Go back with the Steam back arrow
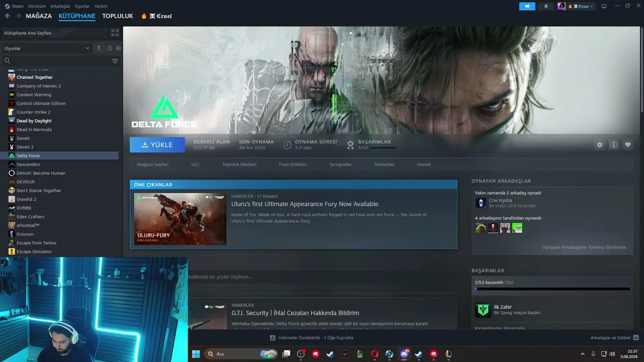The image size is (644, 362). tap(8, 16)
